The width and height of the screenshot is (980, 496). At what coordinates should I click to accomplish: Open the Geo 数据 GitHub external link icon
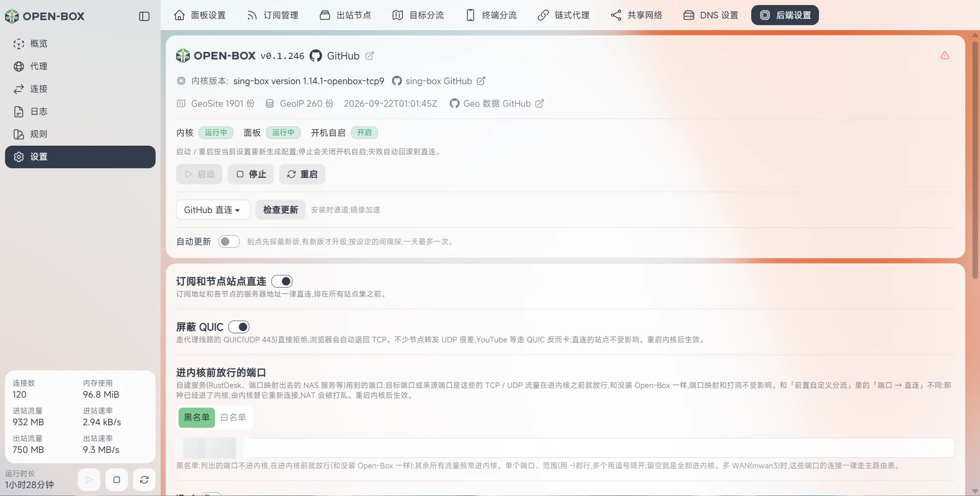click(x=539, y=103)
